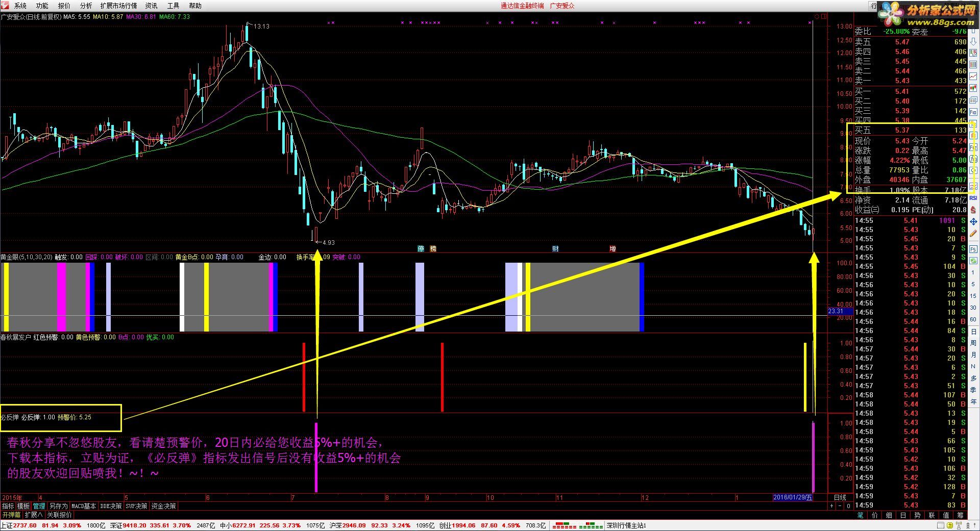Switch to the 管理 tab
980x531 pixels.
point(39,506)
